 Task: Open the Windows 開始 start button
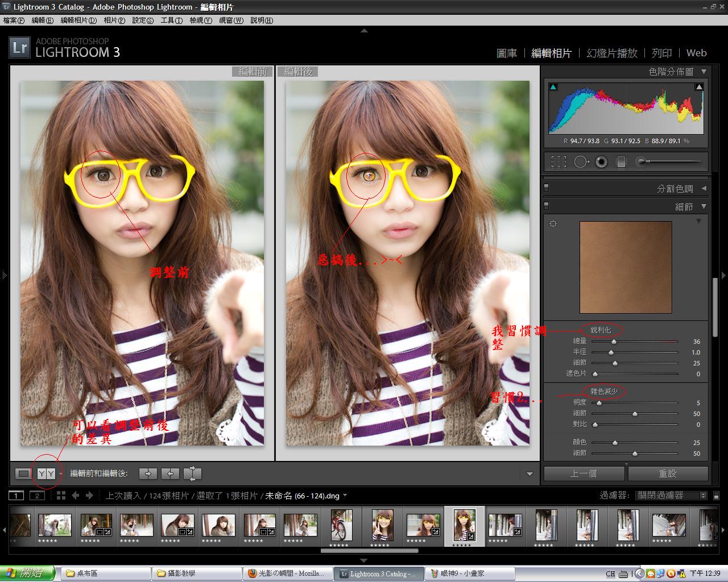click(28, 573)
